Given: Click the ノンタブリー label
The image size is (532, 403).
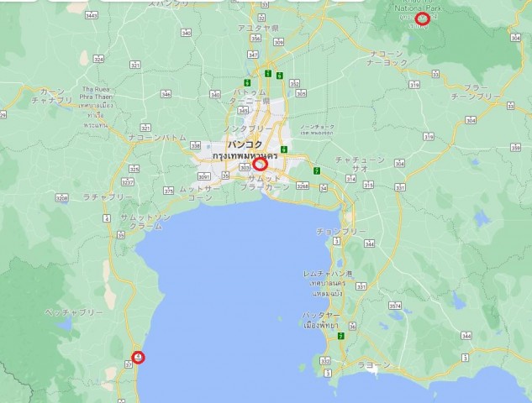Looking at the screenshot, I should [248, 128].
